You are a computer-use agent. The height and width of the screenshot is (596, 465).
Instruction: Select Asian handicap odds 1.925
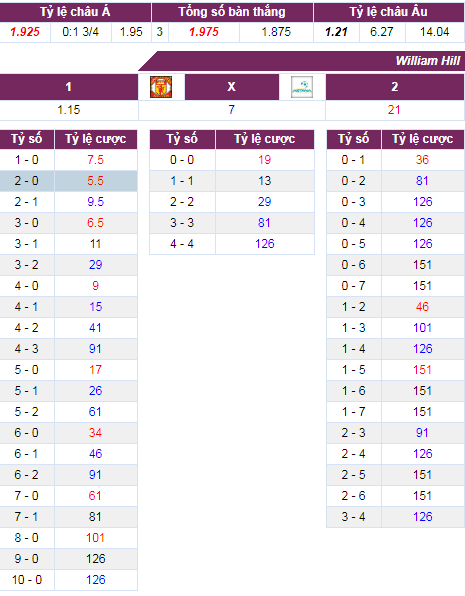pos(25,32)
